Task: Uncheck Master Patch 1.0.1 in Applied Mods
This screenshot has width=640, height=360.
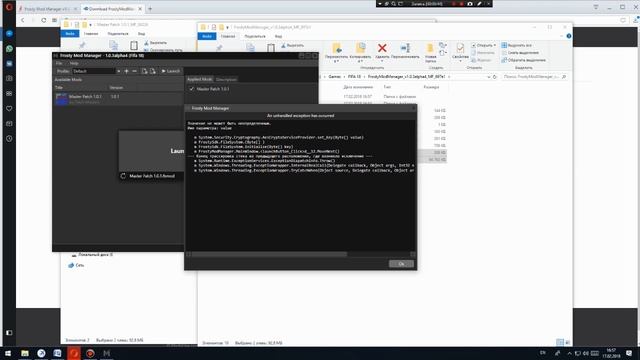Action: point(191,89)
